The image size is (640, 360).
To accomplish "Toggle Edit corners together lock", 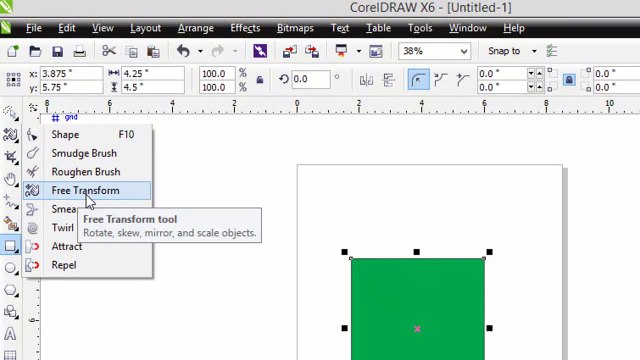I will coord(569,80).
